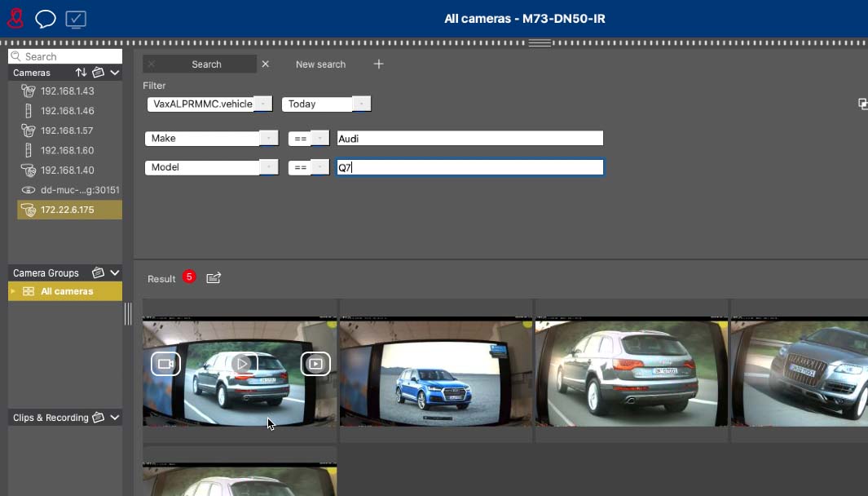The width and height of the screenshot is (868, 496).
Task: Click the window icon at right of filter
Action: point(862,104)
